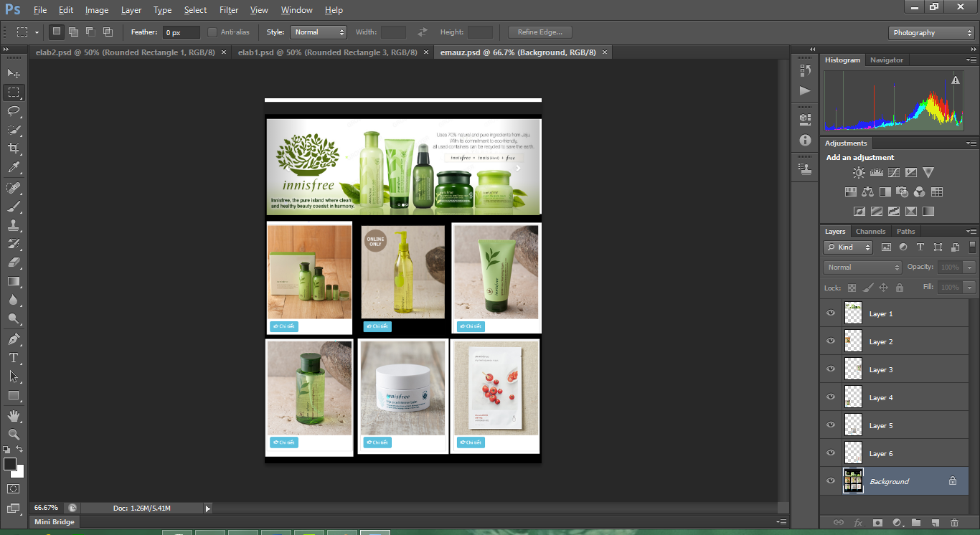Select the Brush tool
Screen dimensions: 980x535
point(14,207)
